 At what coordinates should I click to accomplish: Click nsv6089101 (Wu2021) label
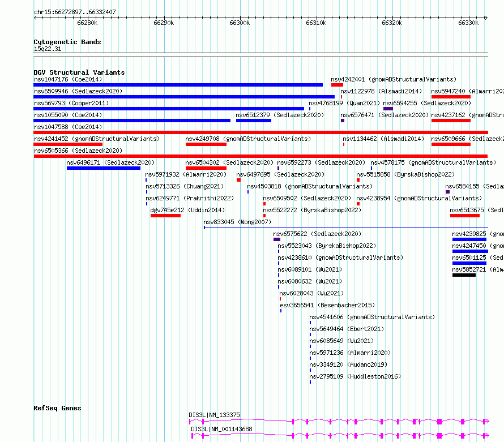[310, 269]
